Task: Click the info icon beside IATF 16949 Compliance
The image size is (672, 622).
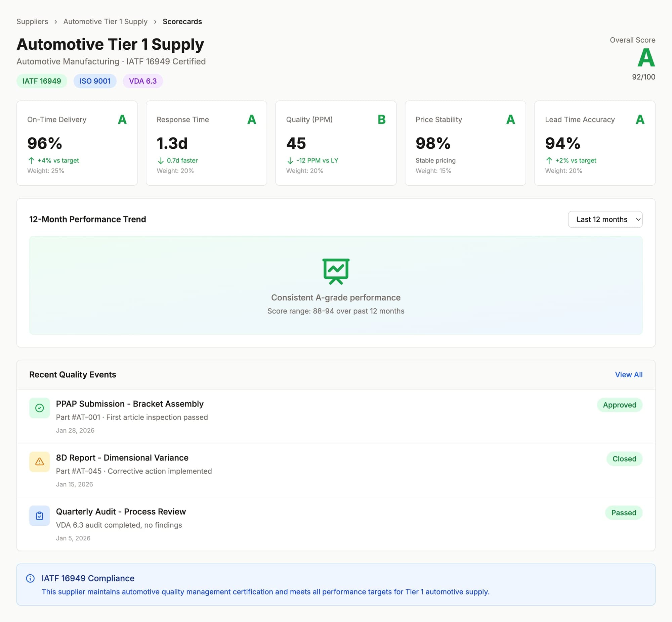Action: pos(31,578)
